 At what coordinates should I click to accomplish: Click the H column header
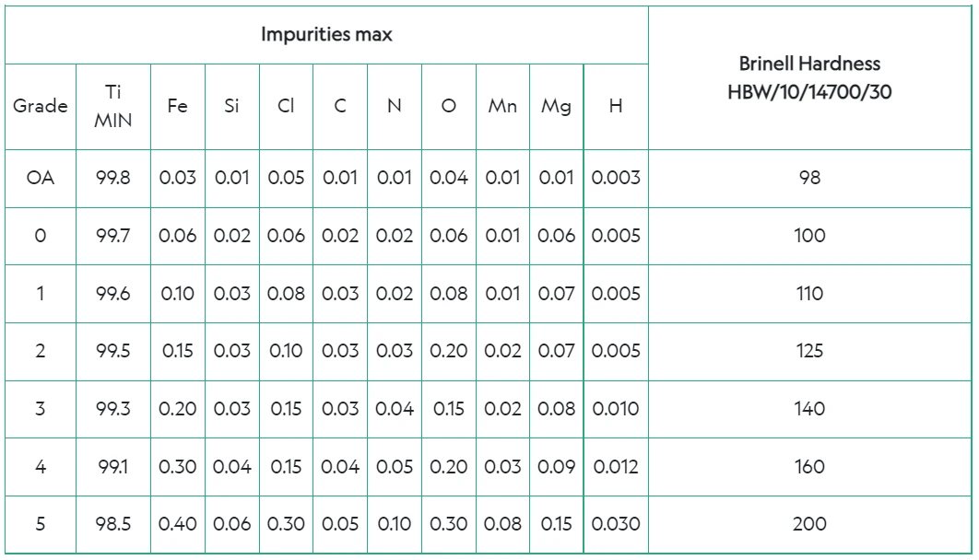click(616, 107)
